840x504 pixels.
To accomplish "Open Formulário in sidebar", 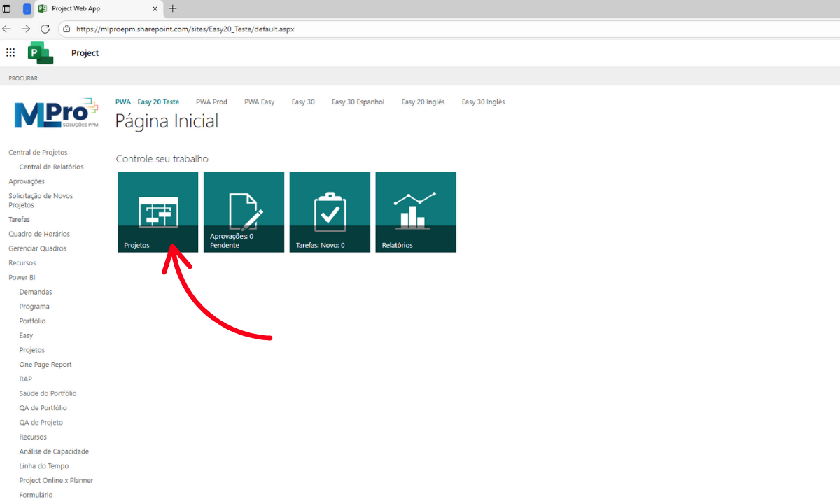I will (x=36, y=495).
